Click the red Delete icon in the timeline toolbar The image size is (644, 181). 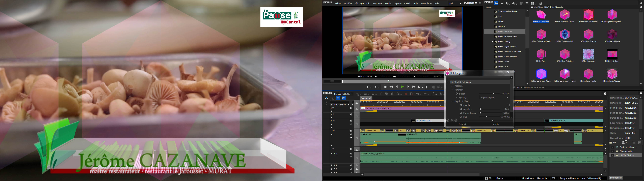406,94
